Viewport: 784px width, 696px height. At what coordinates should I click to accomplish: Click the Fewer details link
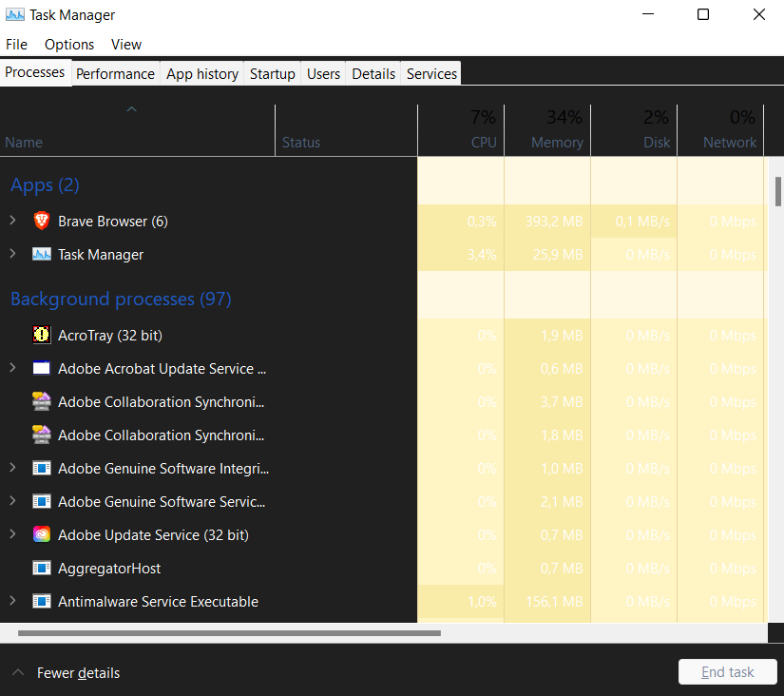(x=79, y=673)
